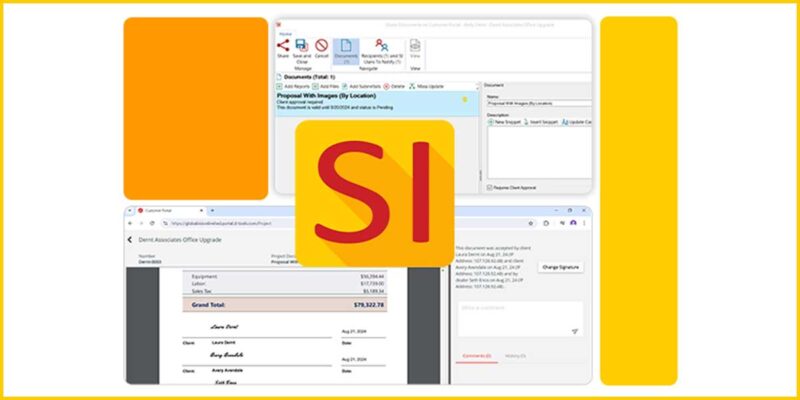800x400 pixels.
Task: Click the Grand Total amount $79,322.78
Action: pyautogui.click(x=369, y=305)
